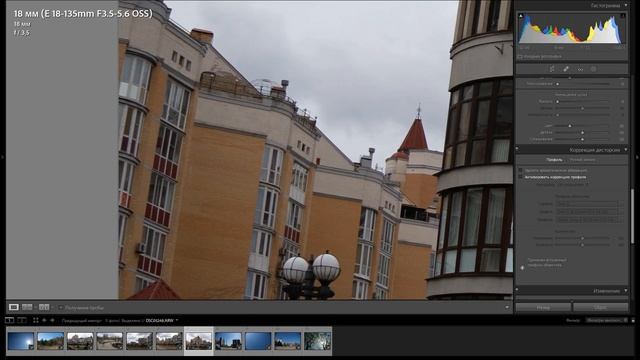Viewport: 640px width, 360px height.
Task: Adjust the smoothness slider above Lens Corrections
Action: [582, 139]
